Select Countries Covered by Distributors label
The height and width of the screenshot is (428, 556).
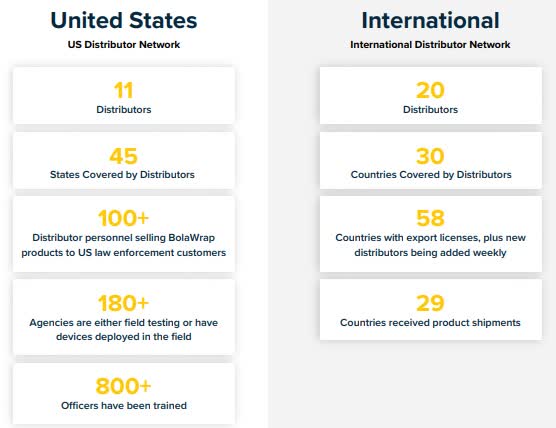(x=431, y=174)
